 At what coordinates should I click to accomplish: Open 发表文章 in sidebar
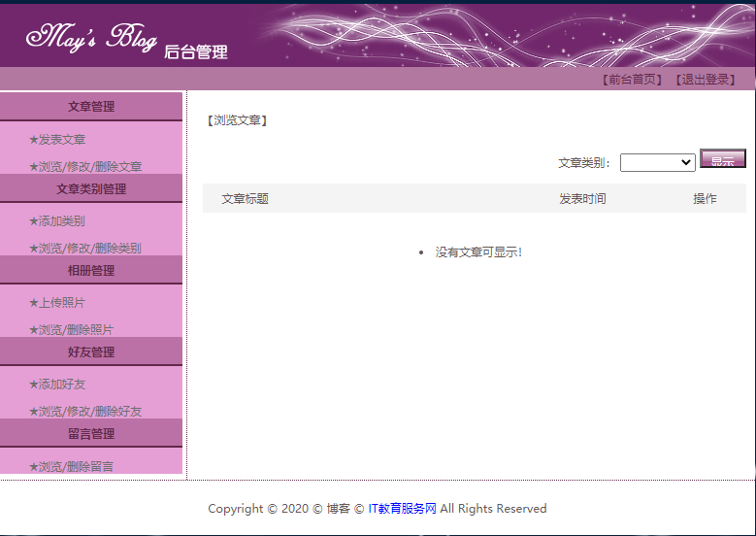(x=57, y=140)
